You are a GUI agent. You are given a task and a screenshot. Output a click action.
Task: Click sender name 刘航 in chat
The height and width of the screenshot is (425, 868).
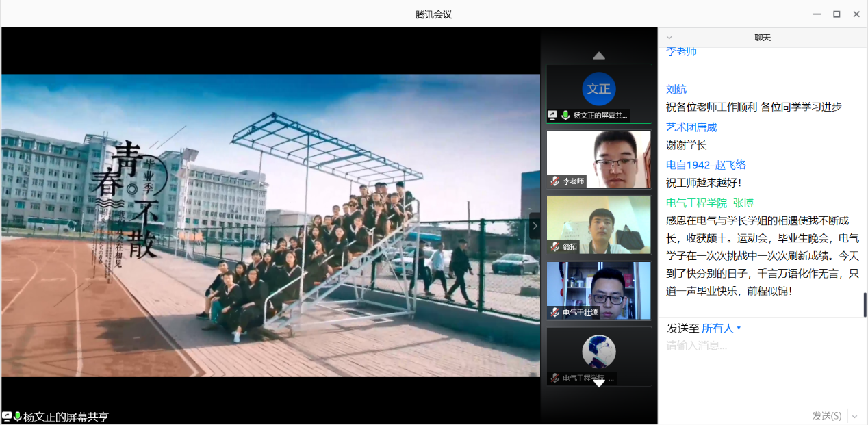coord(676,90)
